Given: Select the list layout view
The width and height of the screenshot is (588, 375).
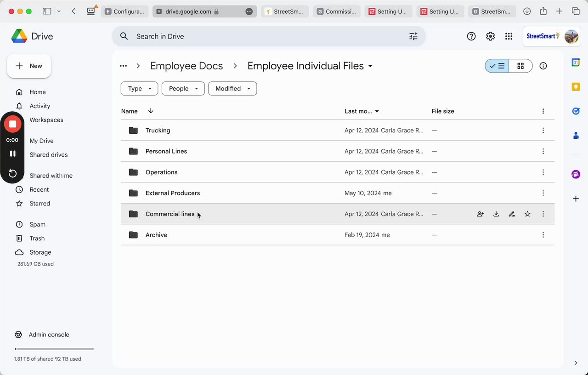Looking at the screenshot, I should pyautogui.click(x=497, y=66).
